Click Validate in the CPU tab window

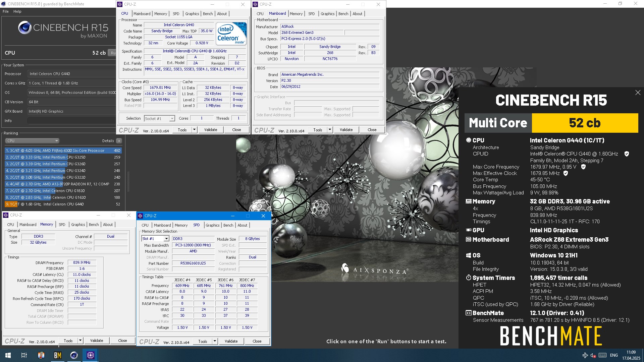(211, 130)
